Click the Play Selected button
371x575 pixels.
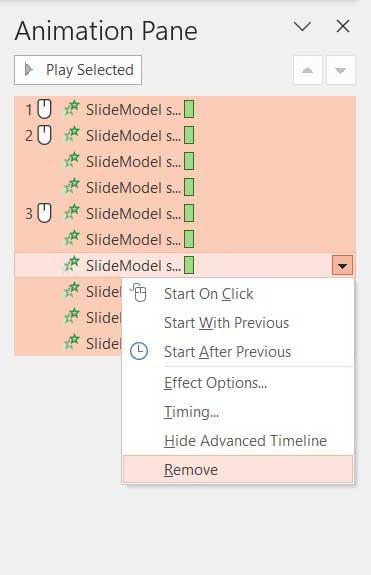78,70
